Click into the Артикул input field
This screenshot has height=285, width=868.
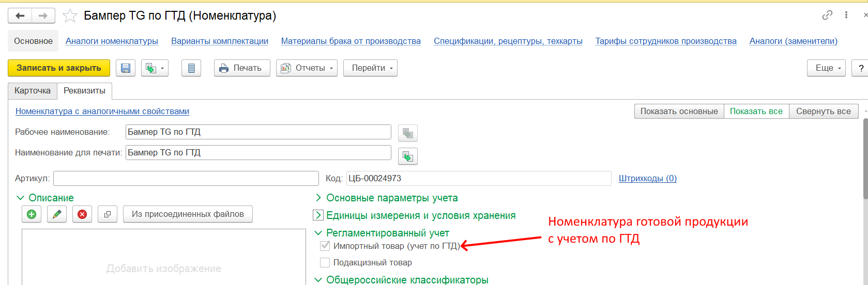click(x=186, y=178)
